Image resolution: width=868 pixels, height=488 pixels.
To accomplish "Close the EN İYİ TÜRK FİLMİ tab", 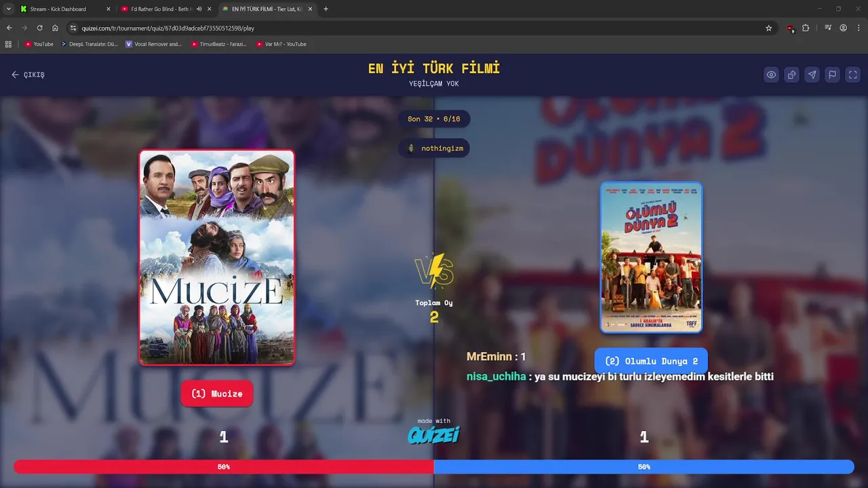I will pos(311,9).
